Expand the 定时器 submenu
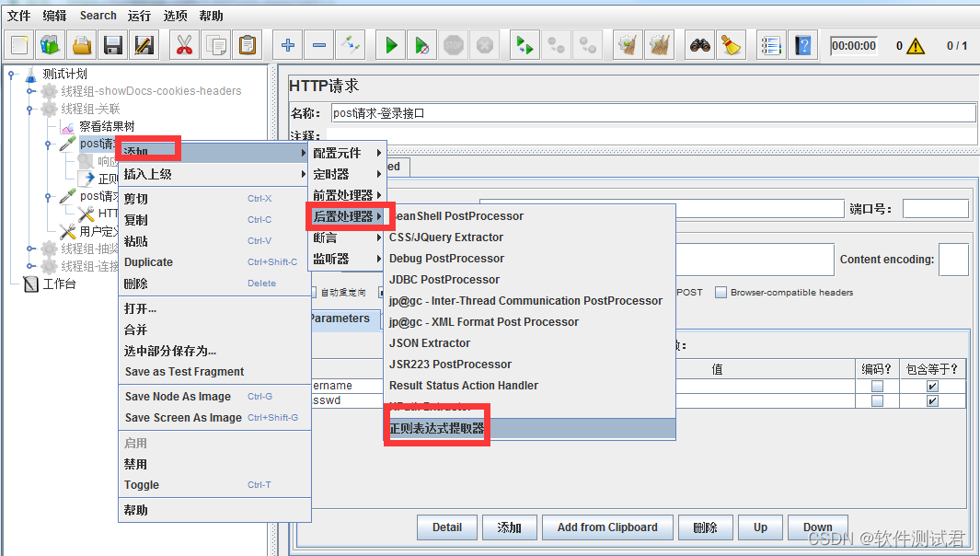The image size is (980, 556). [347, 175]
